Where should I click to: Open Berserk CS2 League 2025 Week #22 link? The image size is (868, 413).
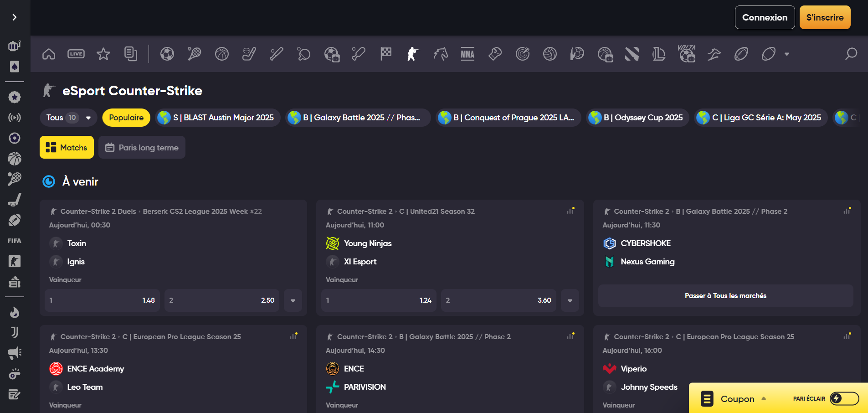coord(202,212)
